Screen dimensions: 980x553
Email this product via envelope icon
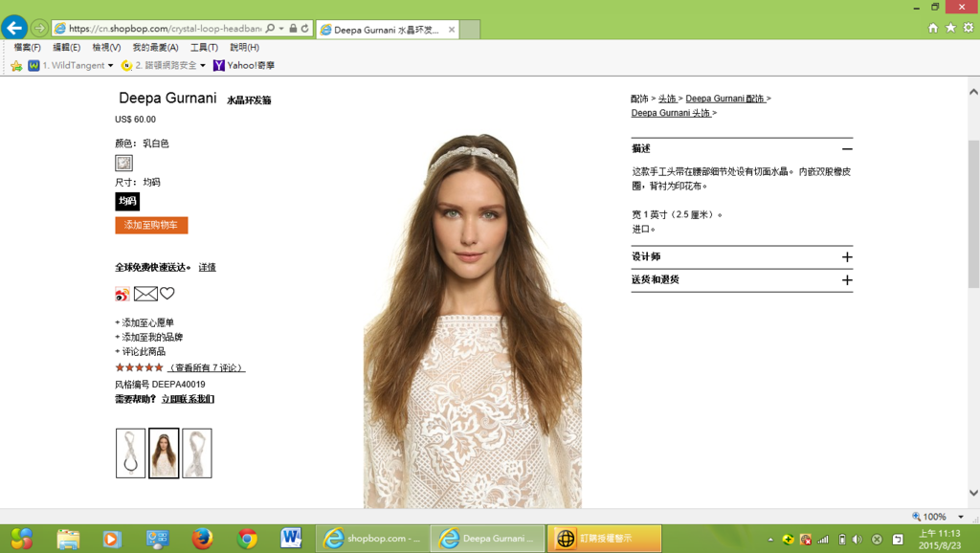(x=145, y=294)
